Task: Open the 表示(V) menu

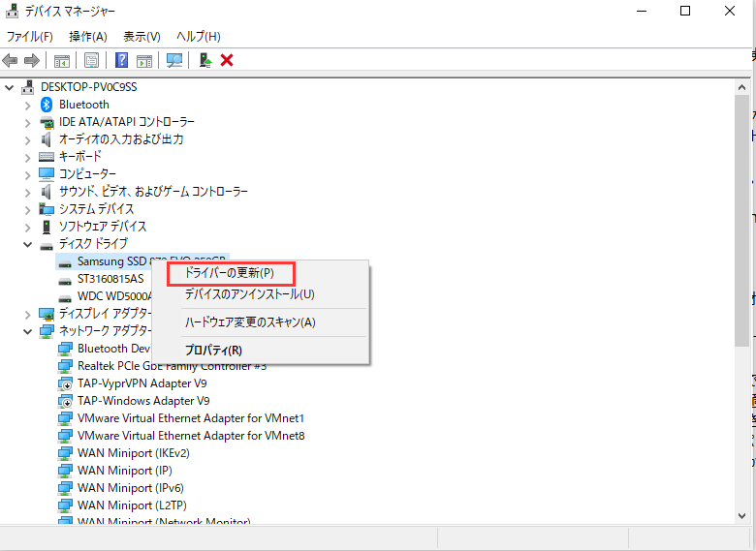Action: 142,37
